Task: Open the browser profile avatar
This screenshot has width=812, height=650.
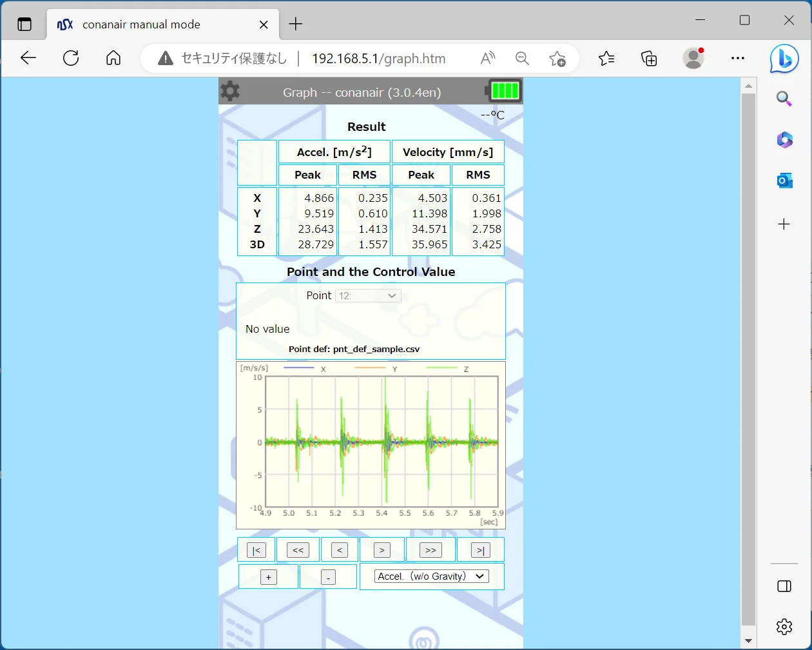Action: [693, 58]
